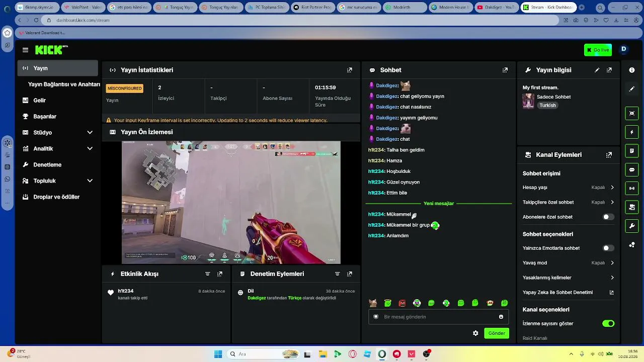644x362 pixels.
Task: Send the chat message with Gönder
Action: pos(497,333)
